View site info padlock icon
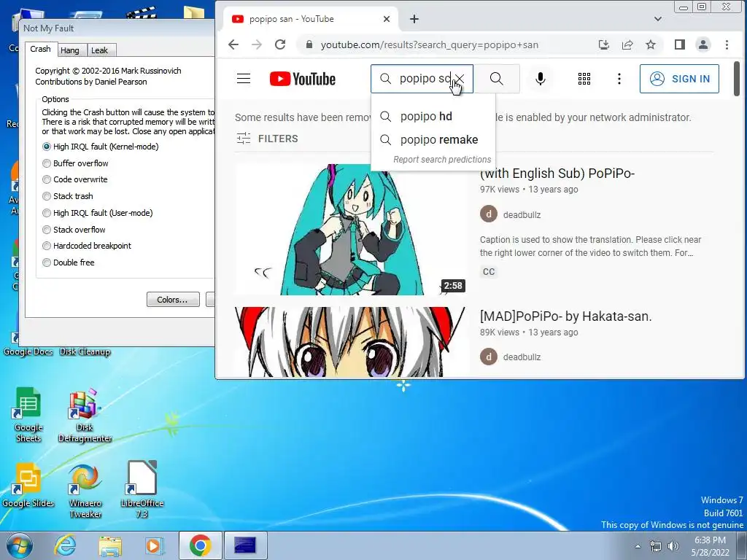The height and width of the screenshot is (560, 747). click(x=309, y=44)
